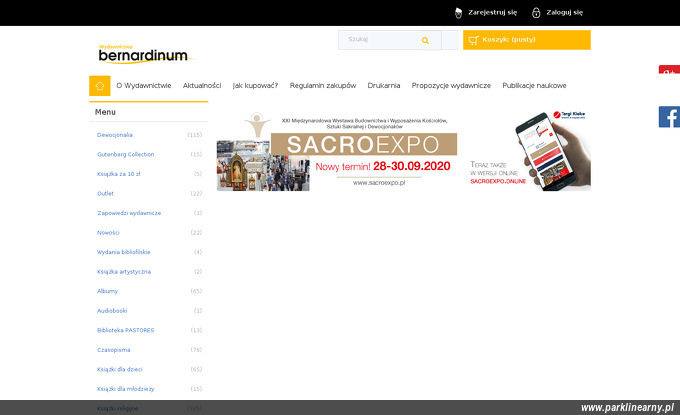The height and width of the screenshot is (415, 680).
Task: Select Czasopisma category
Action: tap(113, 350)
